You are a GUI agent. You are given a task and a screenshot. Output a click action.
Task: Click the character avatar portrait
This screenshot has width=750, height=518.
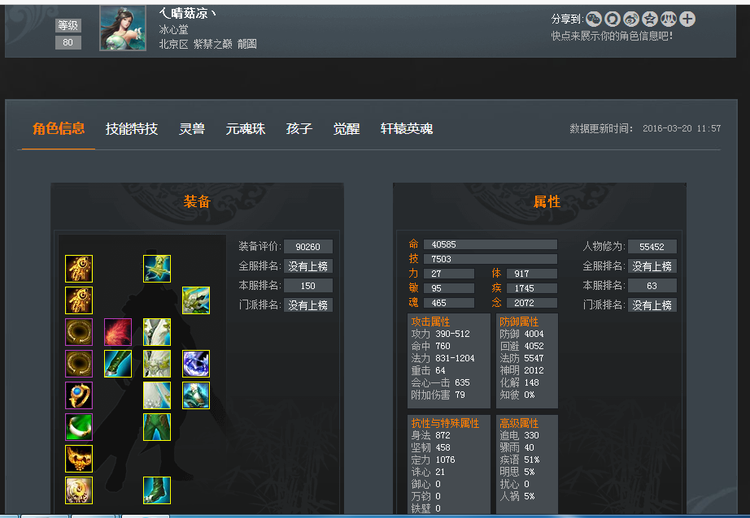(122, 28)
